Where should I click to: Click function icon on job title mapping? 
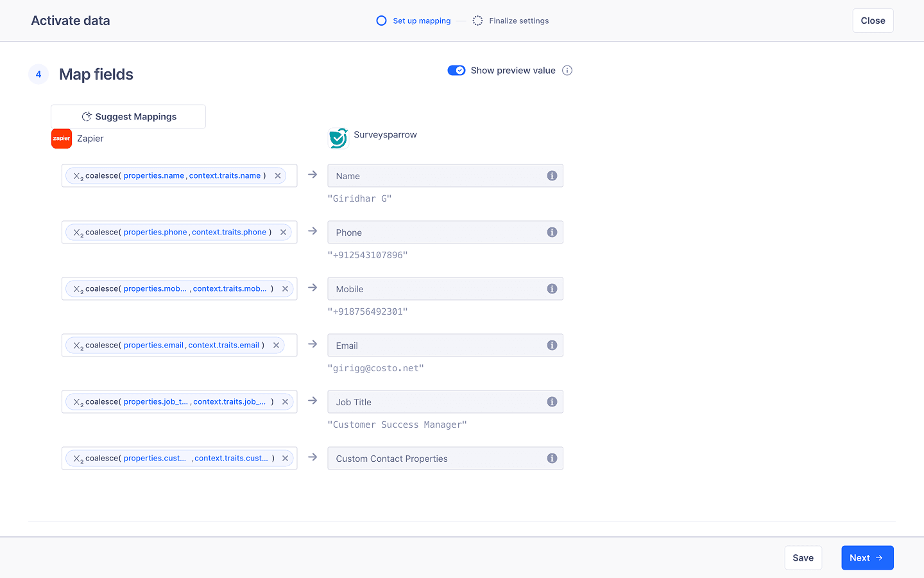[x=78, y=403]
